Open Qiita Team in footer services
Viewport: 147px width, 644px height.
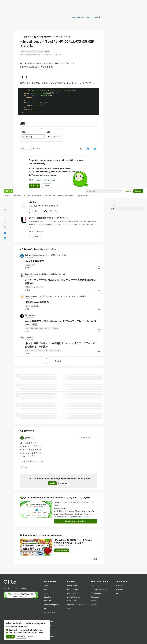click(x=119, y=586)
